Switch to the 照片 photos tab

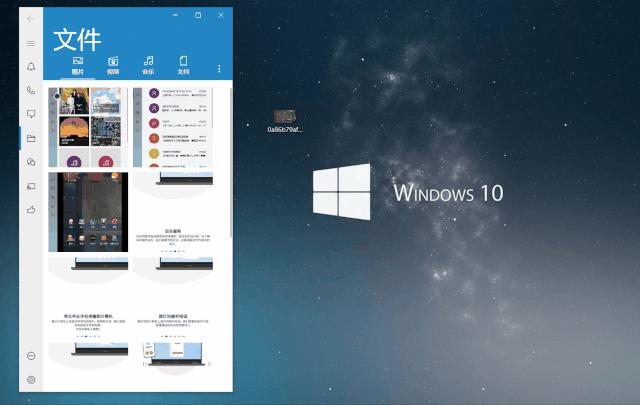pyautogui.click(x=78, y=66)
